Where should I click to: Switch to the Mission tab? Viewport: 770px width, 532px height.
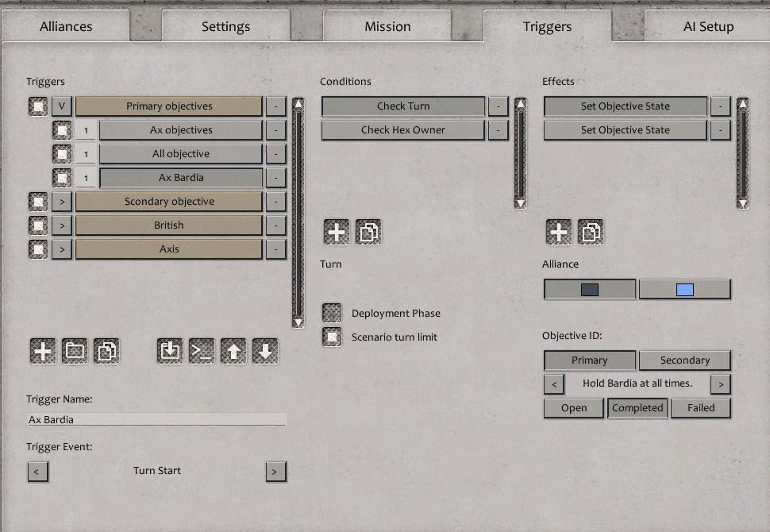point(387,26)
